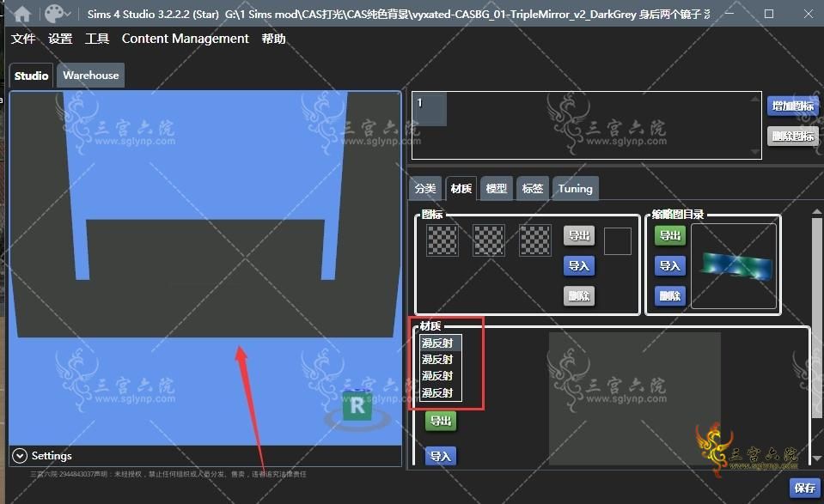Click the blue 导入 button under the 材质 list

[x=441, y=456]
